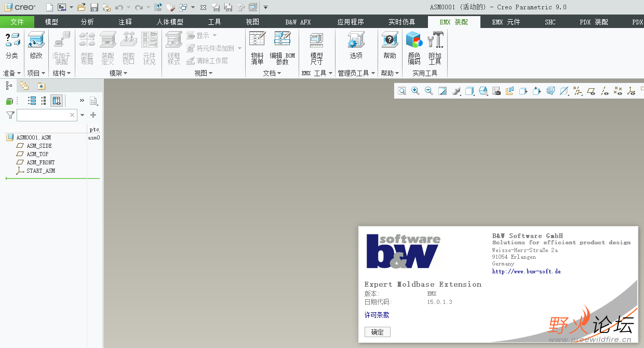
Task: Collapse all model tree nodes
Action: point(44,101)
